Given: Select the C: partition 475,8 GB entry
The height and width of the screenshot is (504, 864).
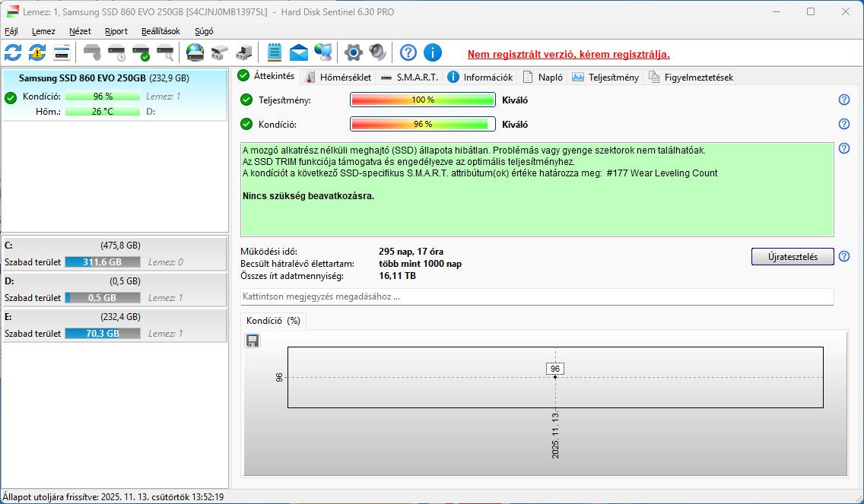Looking at the screenshot, I should pos(115,254).
